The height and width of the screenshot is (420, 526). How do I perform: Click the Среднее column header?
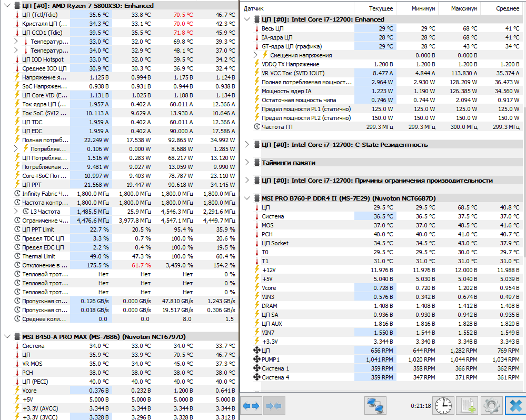(502, 8)
